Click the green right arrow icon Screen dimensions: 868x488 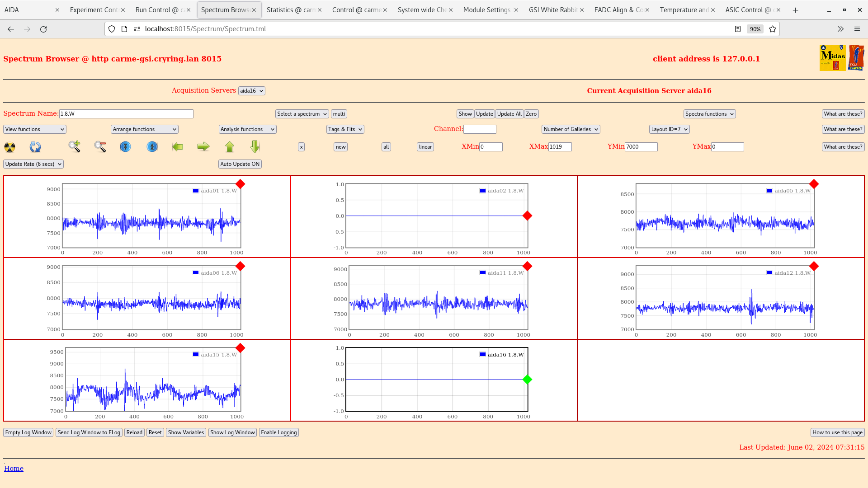pyautogui.click(x=203, y=146)
